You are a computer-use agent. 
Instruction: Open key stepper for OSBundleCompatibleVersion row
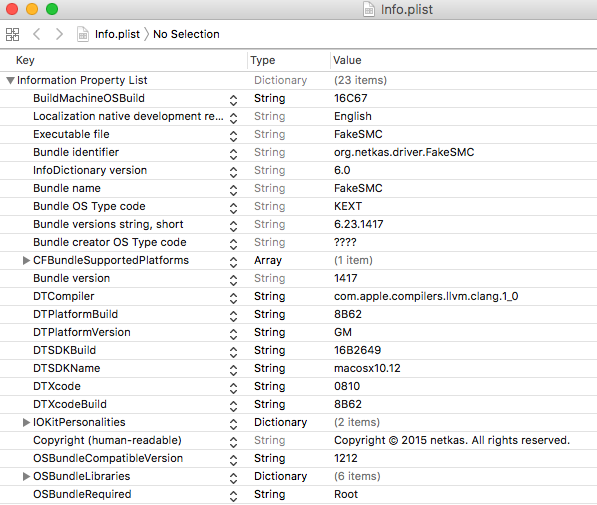pyautogui.click(x=233, y=460)
